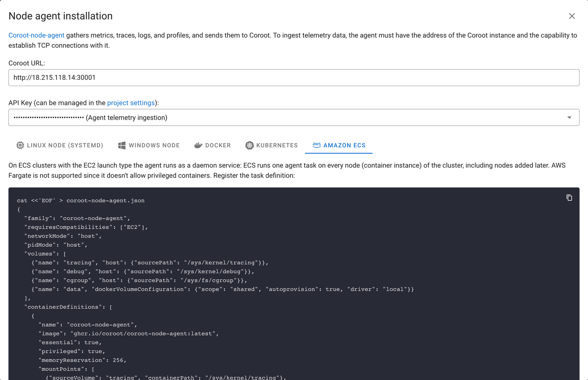
Task: Click the tracing volume sourcePath line
Action: coord(150,263)
